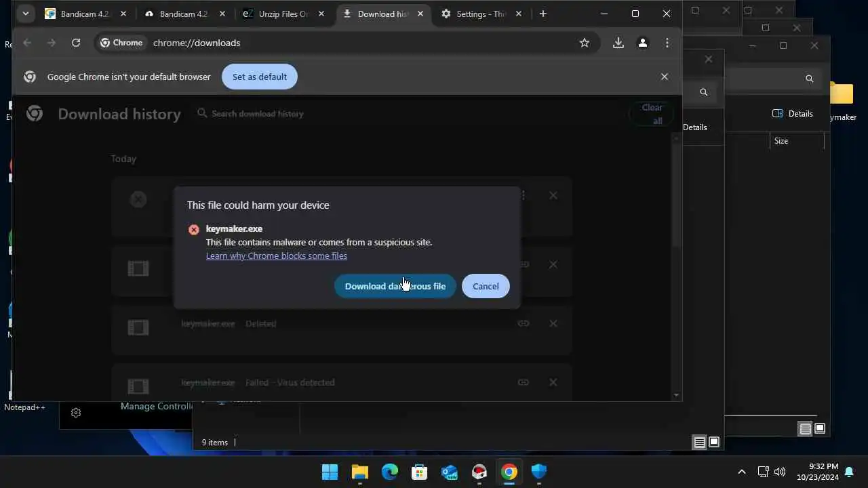Launch Microsoft Edge from taskbar
Image resolution: width=868 pixels, height=488 pixels.
pyautogui.click(x=390, y=472)
